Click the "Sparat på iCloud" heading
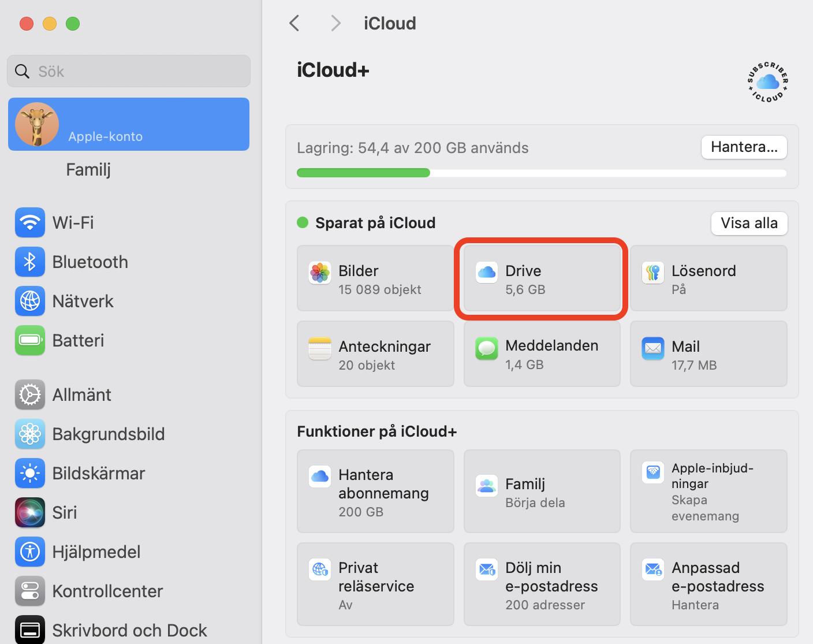 (375, 223)
